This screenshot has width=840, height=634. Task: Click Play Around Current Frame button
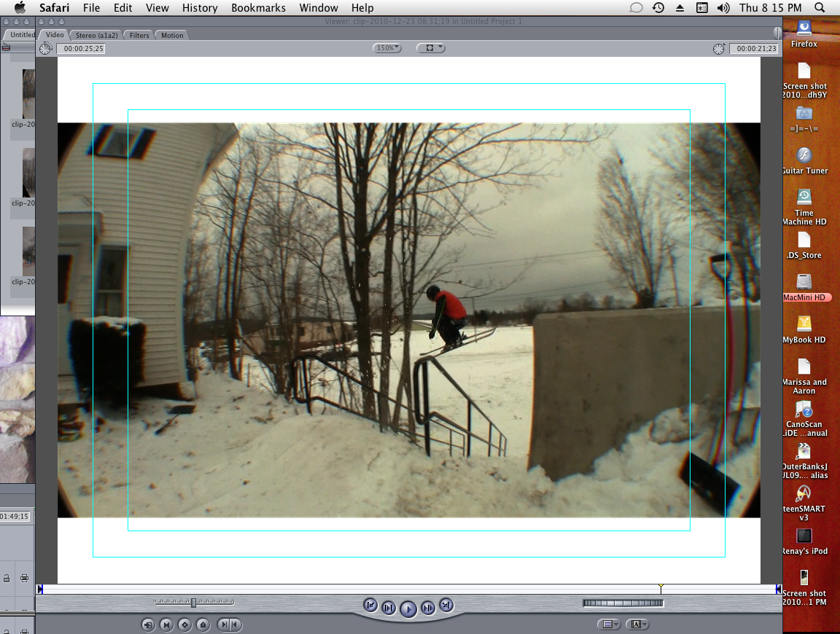428,608
